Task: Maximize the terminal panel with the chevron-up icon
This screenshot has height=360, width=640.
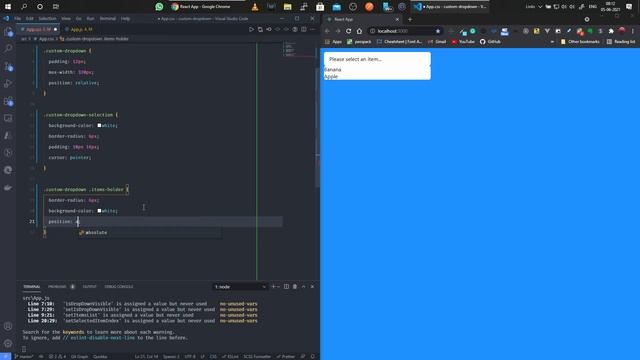Action: [304, 287]
